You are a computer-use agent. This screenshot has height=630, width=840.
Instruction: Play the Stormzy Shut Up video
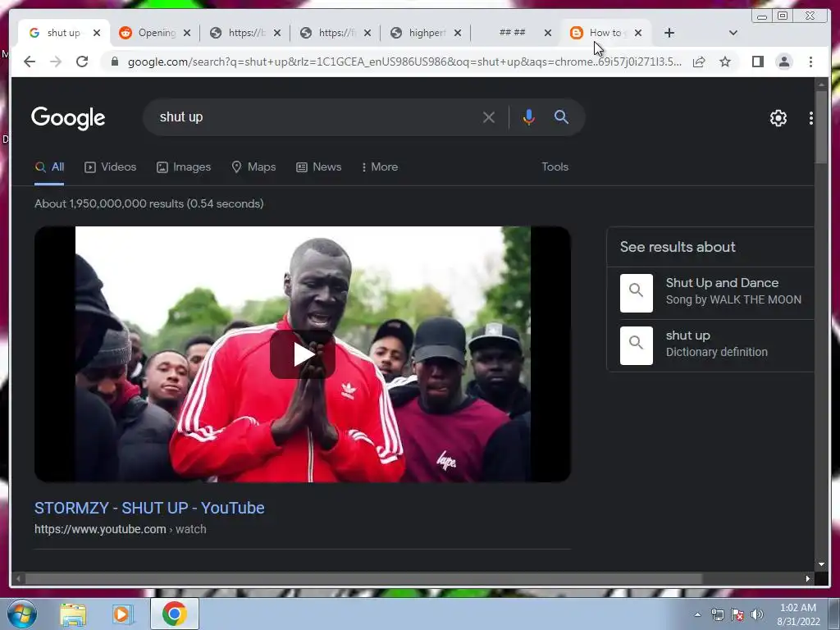click(303, 354)
